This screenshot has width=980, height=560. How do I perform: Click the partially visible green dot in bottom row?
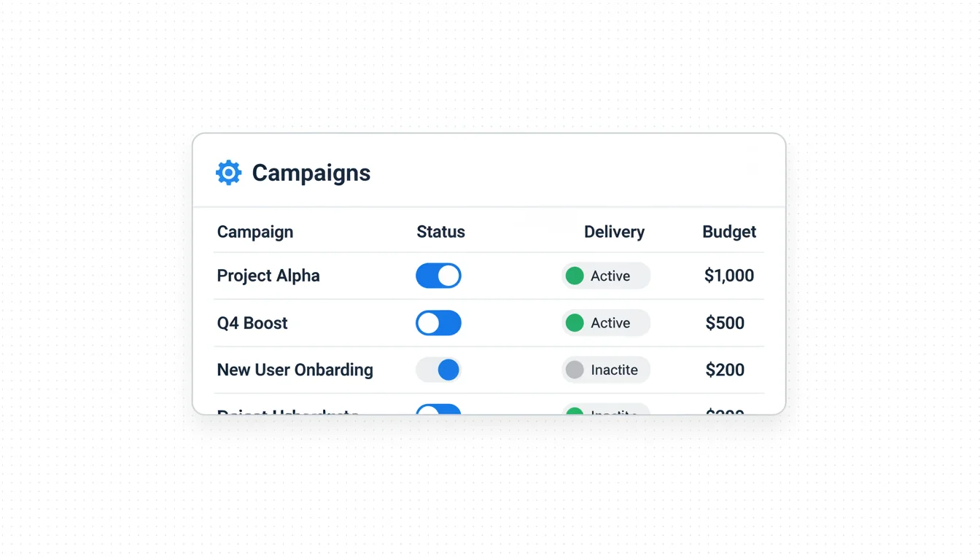575,411
